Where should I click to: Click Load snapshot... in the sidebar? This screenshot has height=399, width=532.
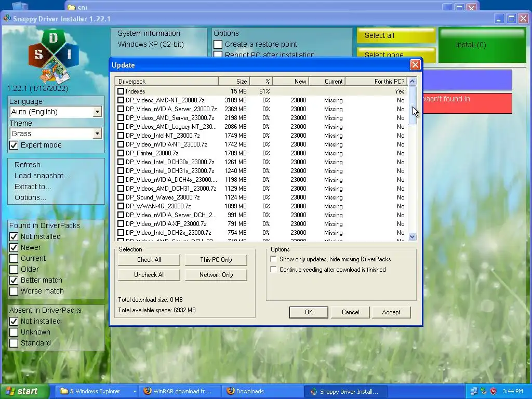click(42, 176)
